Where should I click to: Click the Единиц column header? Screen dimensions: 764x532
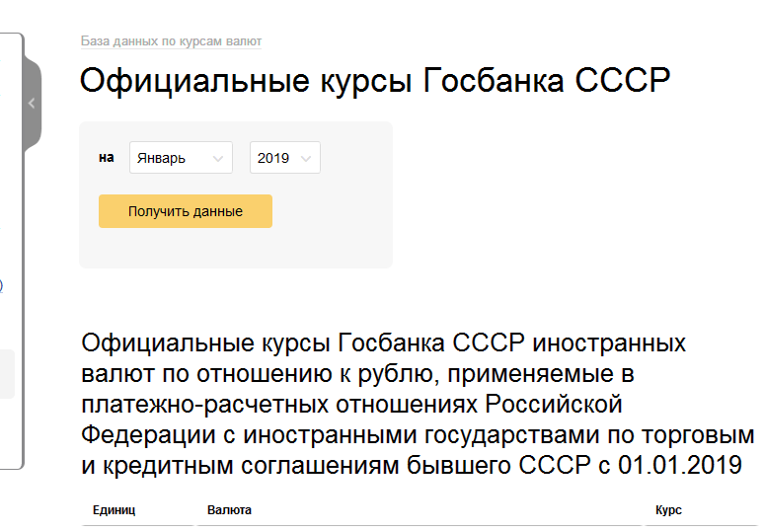pyautogui.click(x=114, y=510)
